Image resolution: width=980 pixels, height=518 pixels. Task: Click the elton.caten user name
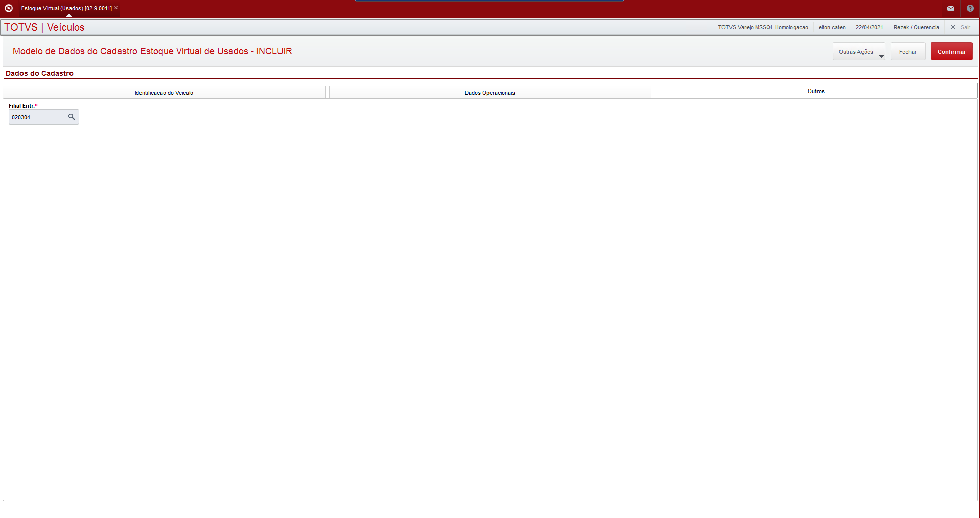tap(832, 27)
